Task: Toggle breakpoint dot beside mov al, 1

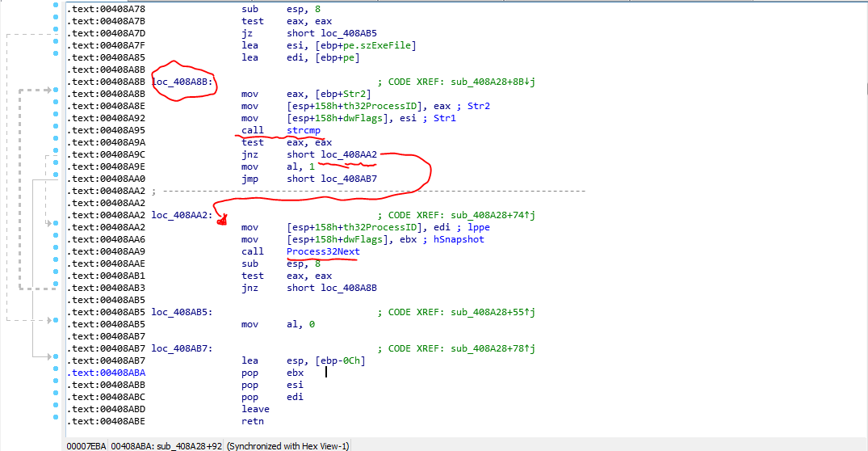Action: (x=56, y=163)
